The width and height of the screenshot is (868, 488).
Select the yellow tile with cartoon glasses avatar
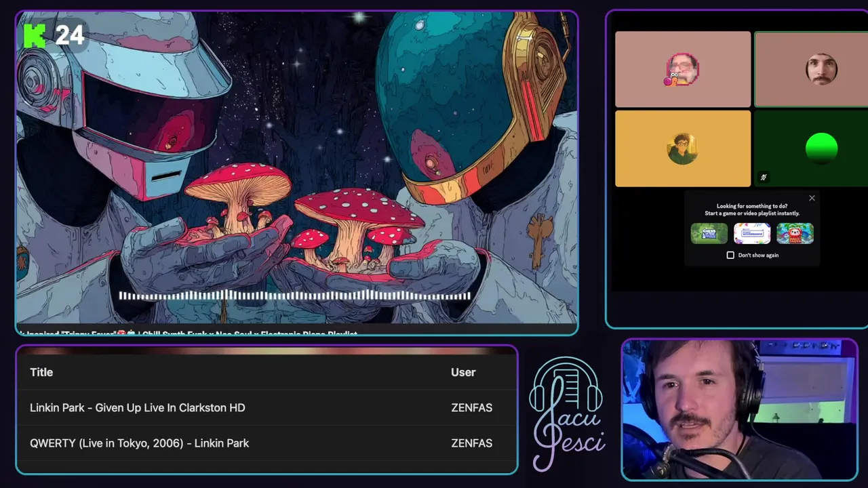683,148
